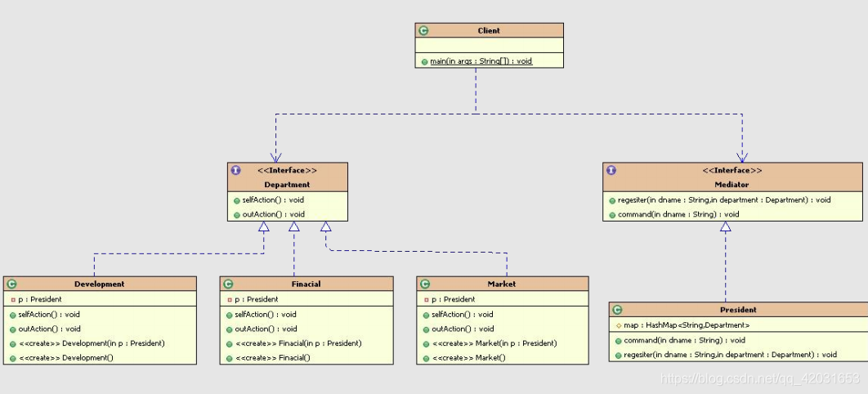
Task: Click the icon before Development's selfAction()
Action: (13, 315)
